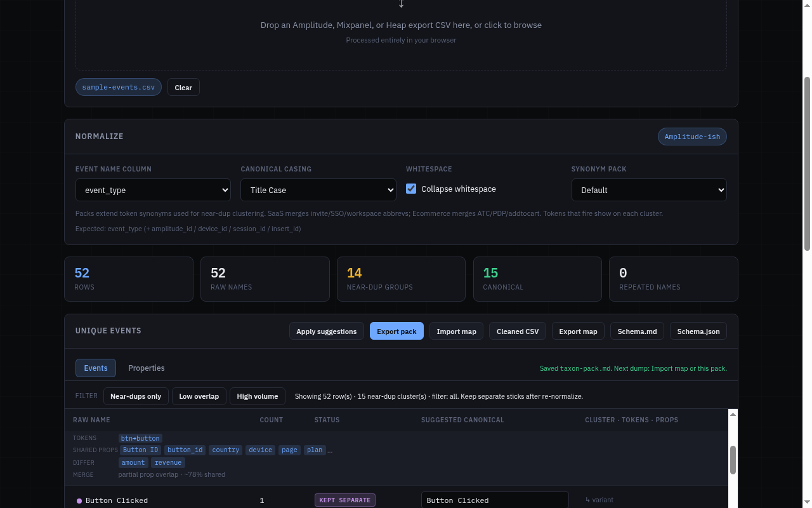Download the Schema.json file

(x=698, y=331)
